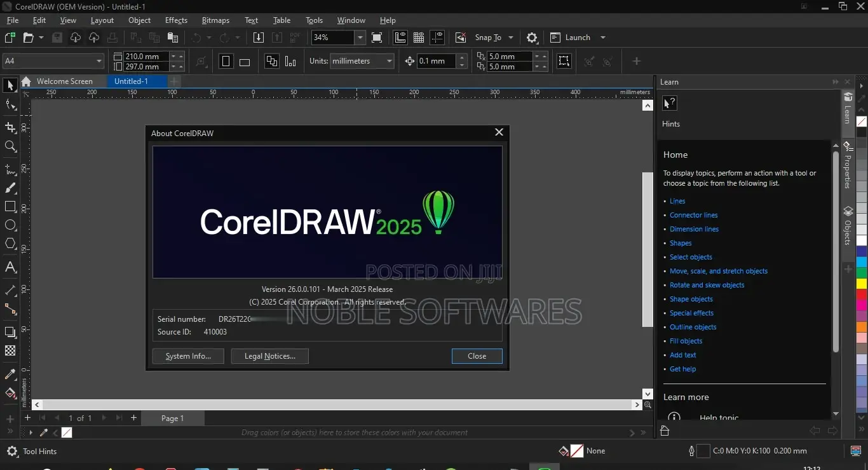Viewport: 868px width, 470px height.
Task: Click the Paste clipboard icon
Action: (173, 38)
